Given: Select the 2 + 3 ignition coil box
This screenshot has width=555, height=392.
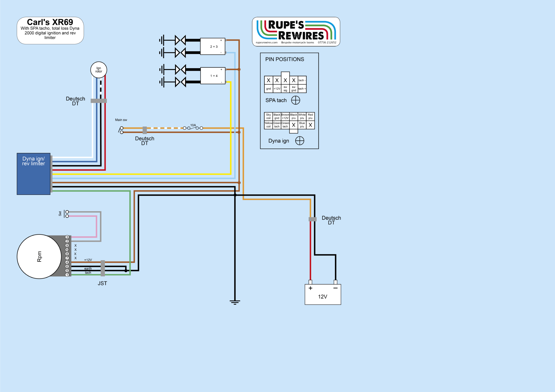Looking at the screenshot, I should pos(213,47).
